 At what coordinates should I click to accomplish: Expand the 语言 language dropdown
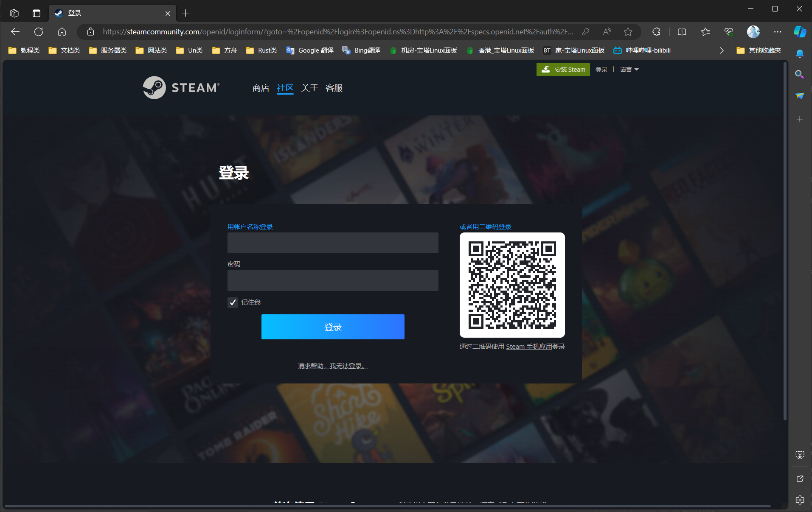629,70
